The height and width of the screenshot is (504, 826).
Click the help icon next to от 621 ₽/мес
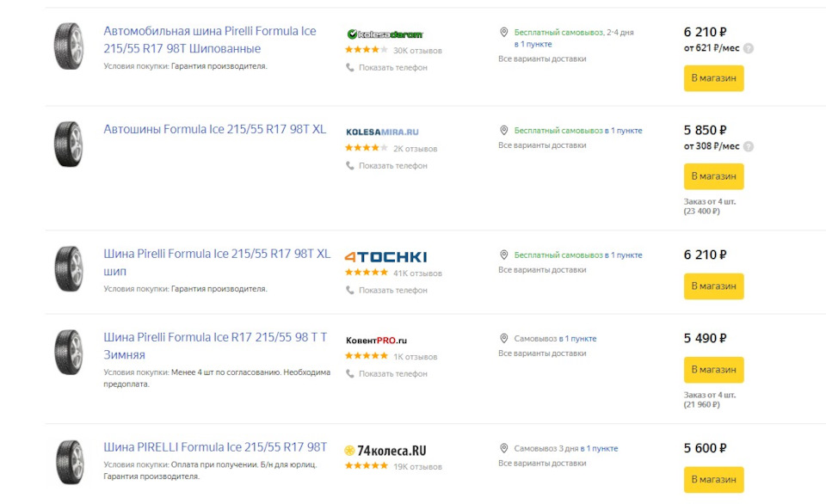(748, 48)
